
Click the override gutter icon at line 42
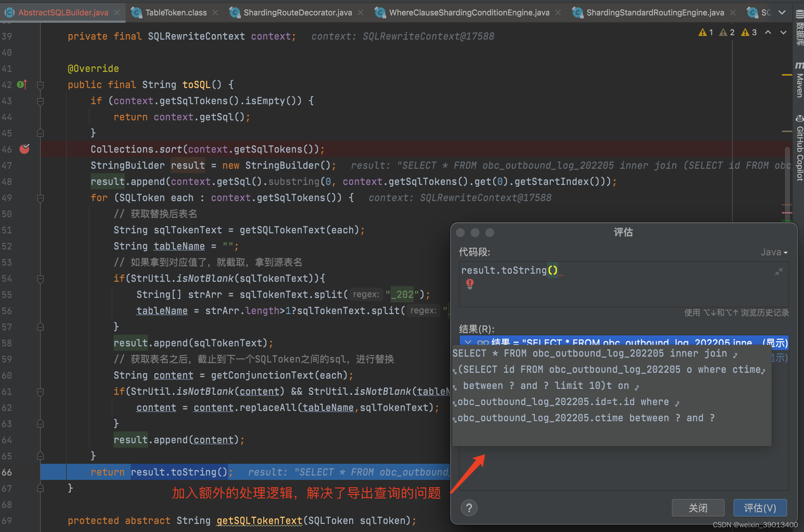tap(22, 85)
